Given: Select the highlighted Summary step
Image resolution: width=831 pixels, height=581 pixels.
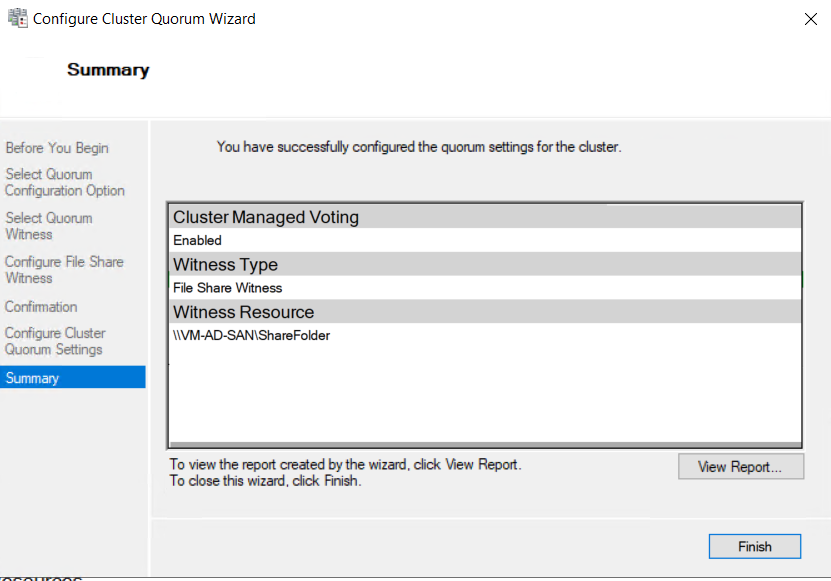Looking at the screenshot, I should click(x=73, y=377).
